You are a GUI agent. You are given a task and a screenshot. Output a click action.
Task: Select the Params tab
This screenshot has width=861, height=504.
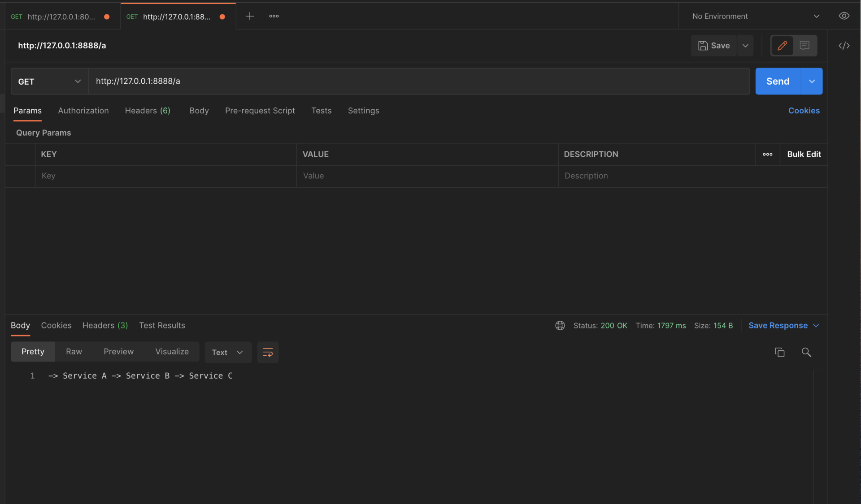(27, 111)
